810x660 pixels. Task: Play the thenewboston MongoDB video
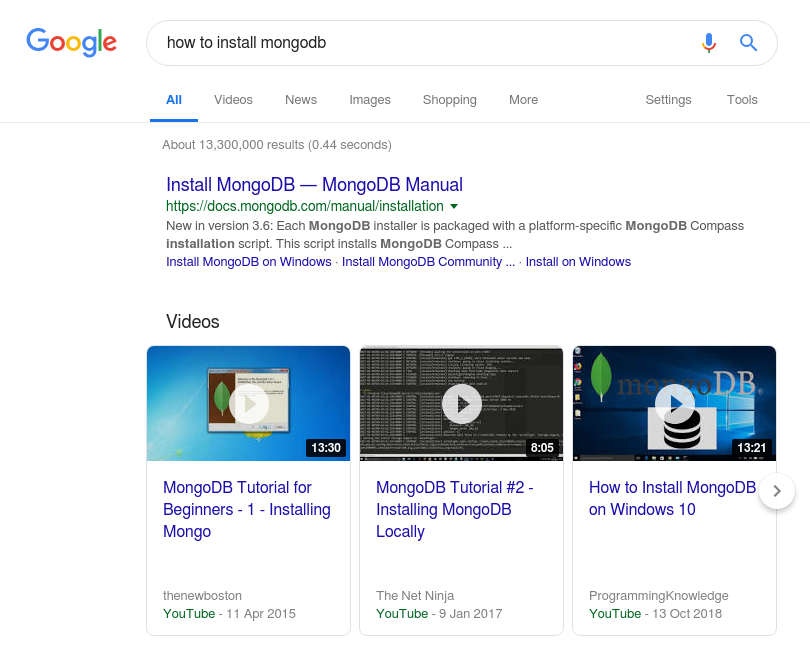tap(249, 404)
